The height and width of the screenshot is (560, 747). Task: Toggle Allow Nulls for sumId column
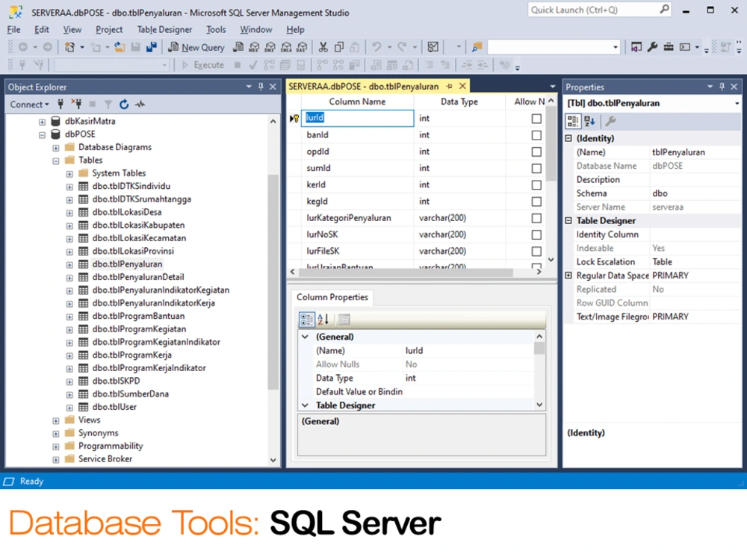click(x=536, y=169)
